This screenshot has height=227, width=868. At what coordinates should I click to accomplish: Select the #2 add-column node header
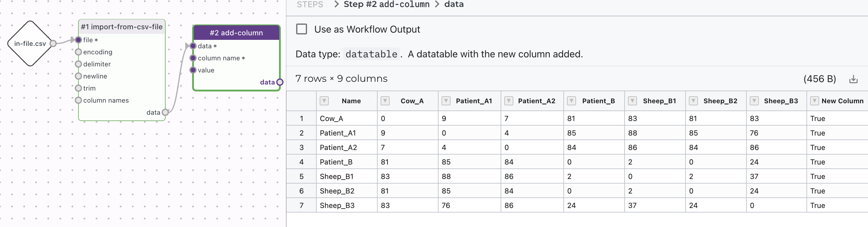point(236,33)
